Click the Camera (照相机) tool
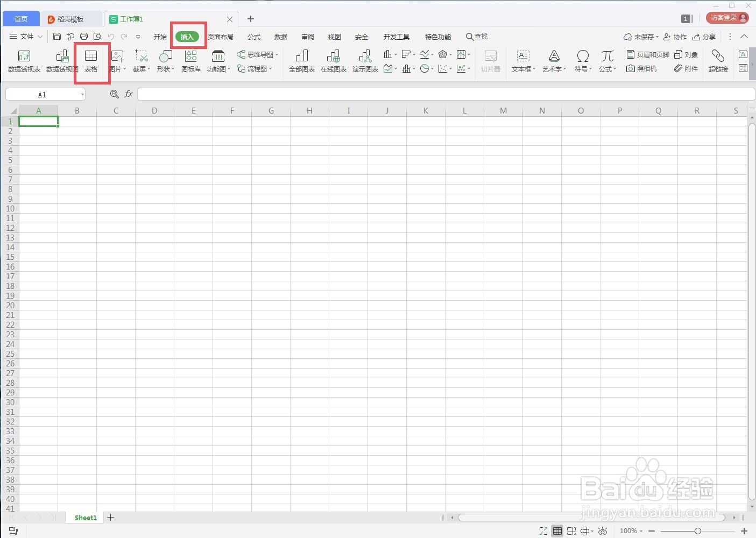Screen dimensions: 756x538 [641, 69]
